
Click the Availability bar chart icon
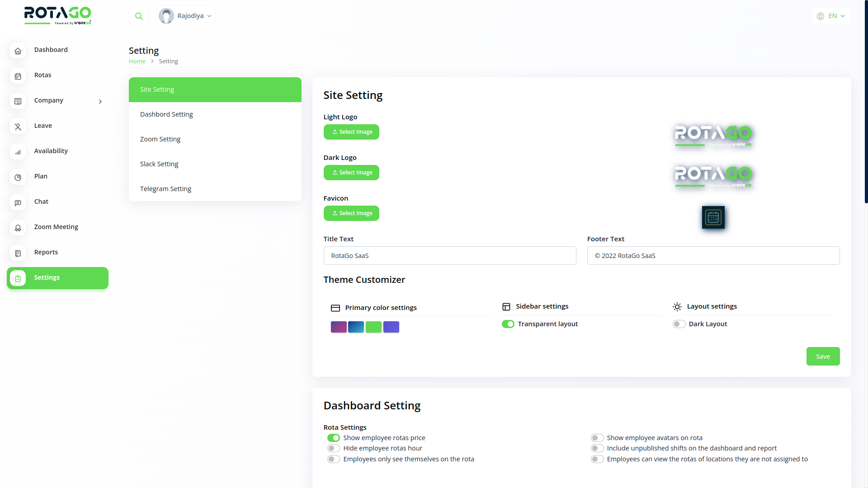pyautogui.click(x=18, y=152)
